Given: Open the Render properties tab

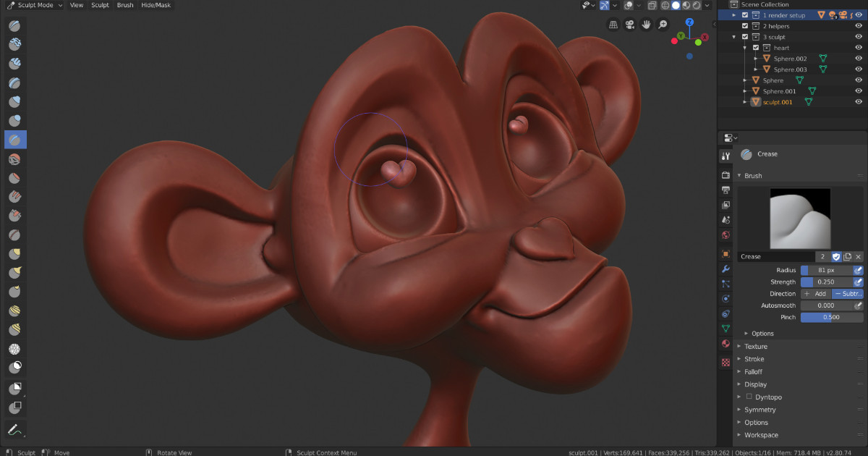Looking at the screenshot, I should 726,175.
